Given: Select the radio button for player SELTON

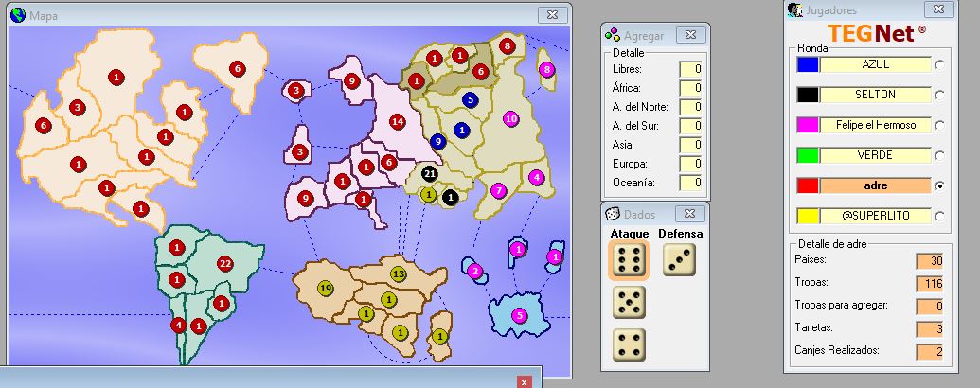Looking at the screenshot, I should tap(938, 95).
